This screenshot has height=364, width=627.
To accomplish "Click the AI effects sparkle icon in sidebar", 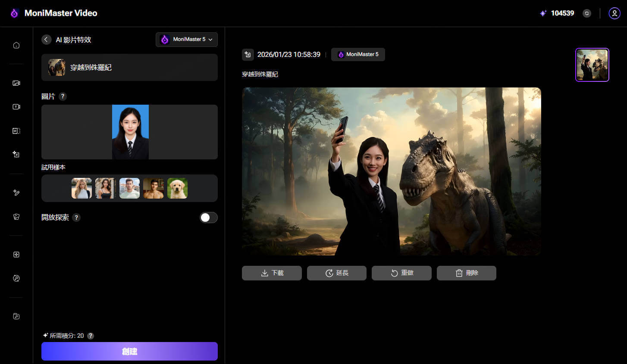I will [16, 154].
